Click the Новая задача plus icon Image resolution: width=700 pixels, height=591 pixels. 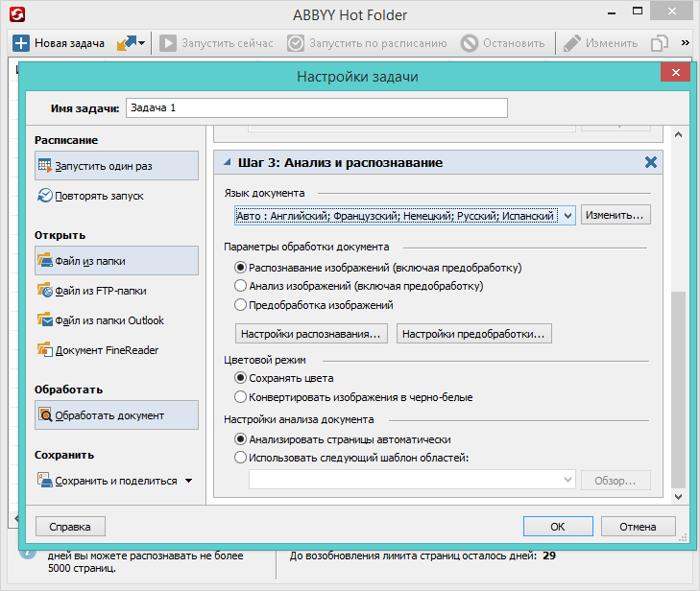pyautogui.click(x=21, y=43)
